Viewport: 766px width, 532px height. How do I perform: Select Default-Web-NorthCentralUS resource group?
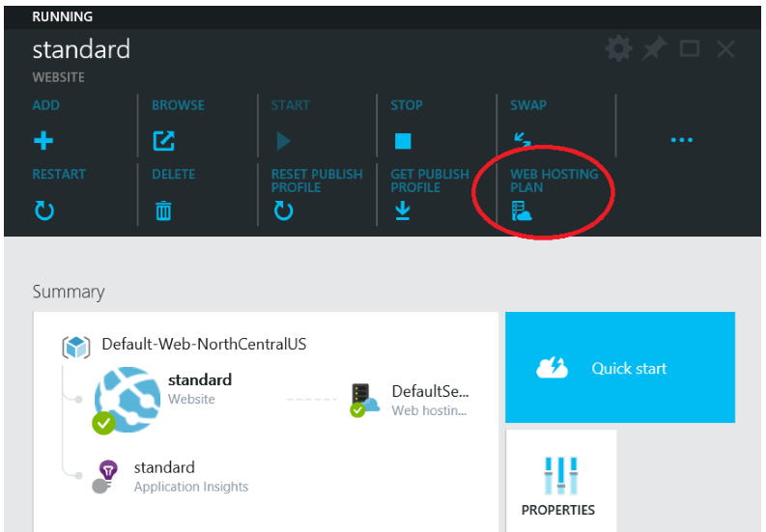(203, 344)
